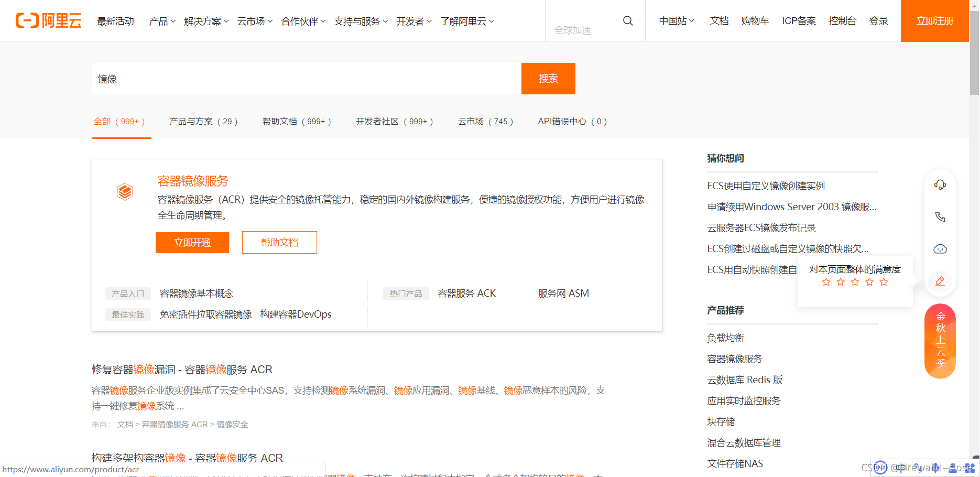This screenshot has width=980, height=477.
Task: Open 容器镜像服务 in product recommendations
Action: [x=735, y=359]
